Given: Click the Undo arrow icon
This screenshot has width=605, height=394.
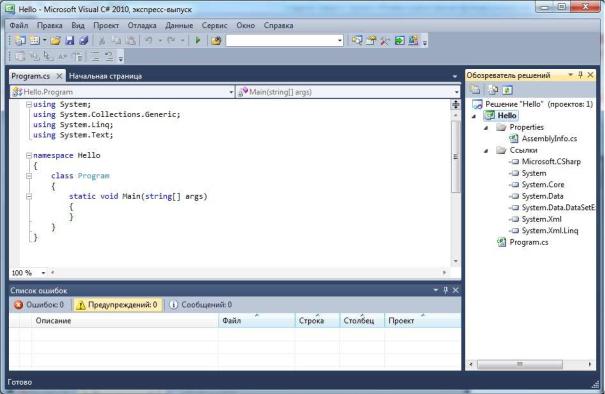Looking at the screenshot, I should [149, 40].
